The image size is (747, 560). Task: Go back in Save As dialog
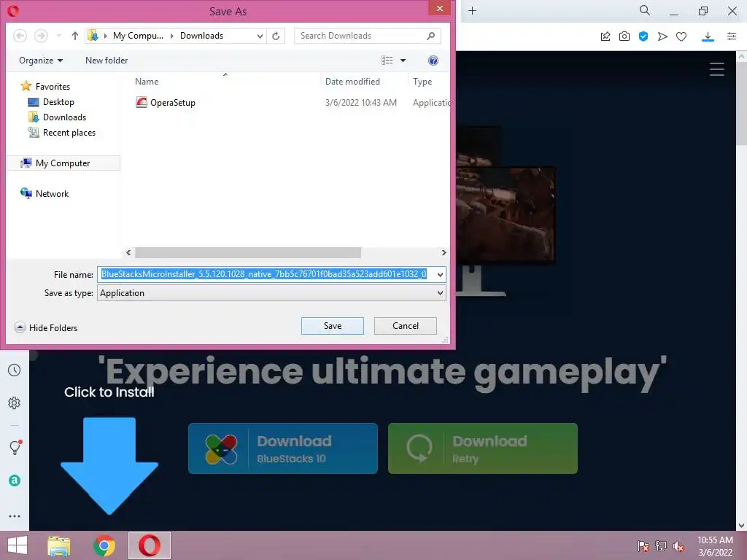pos(20,36)
